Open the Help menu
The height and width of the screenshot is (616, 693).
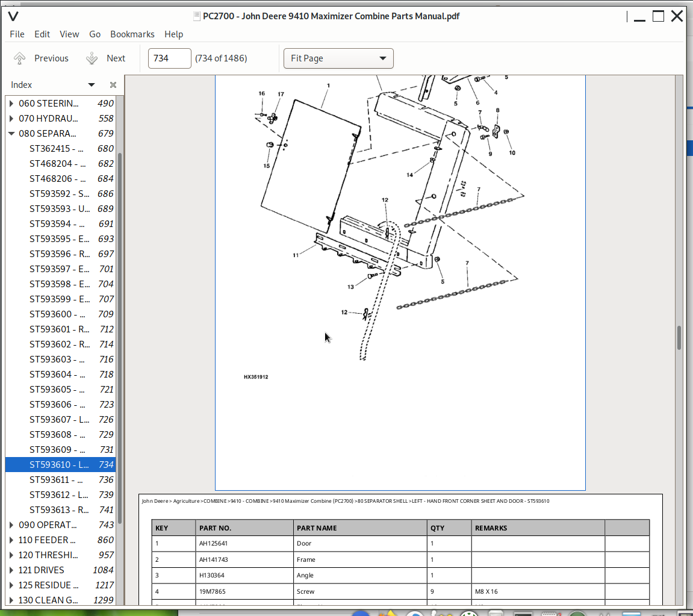pyautogui.click(x=173, y=34)
